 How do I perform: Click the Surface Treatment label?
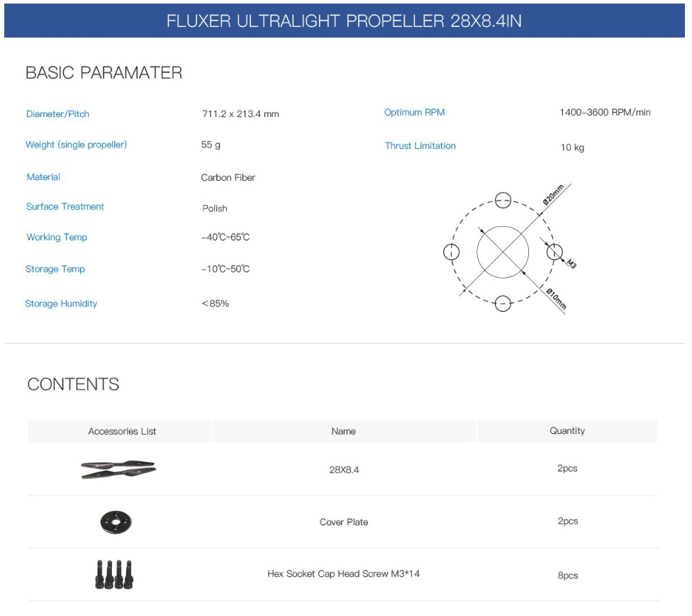[65, 206]
